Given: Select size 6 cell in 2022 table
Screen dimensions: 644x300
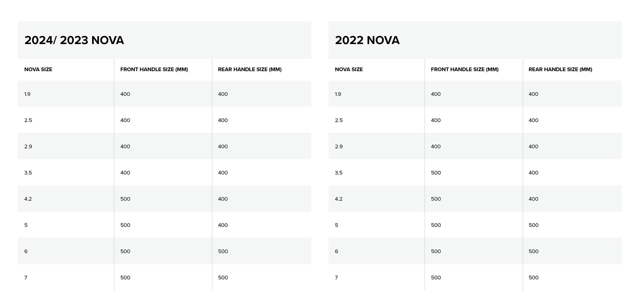Looking at the screenshot, I should [x=337, y=251].
